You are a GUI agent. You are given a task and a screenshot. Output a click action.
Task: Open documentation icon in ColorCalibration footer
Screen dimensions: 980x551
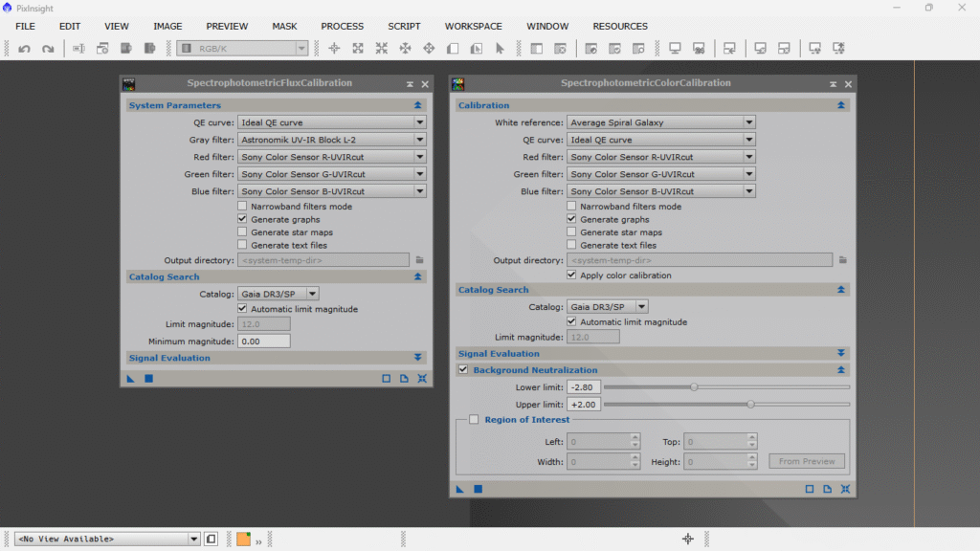click(828, 489)
